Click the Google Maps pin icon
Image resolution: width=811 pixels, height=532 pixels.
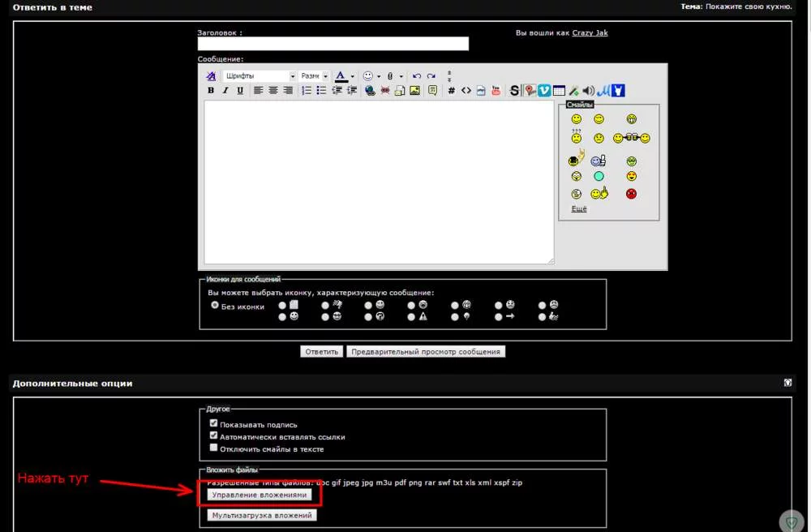[x=530, y=91]
